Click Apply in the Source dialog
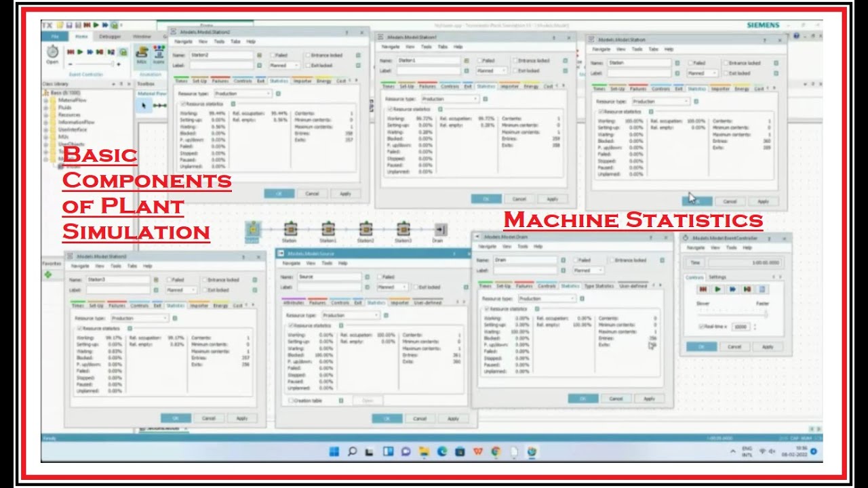 point(453,419)
